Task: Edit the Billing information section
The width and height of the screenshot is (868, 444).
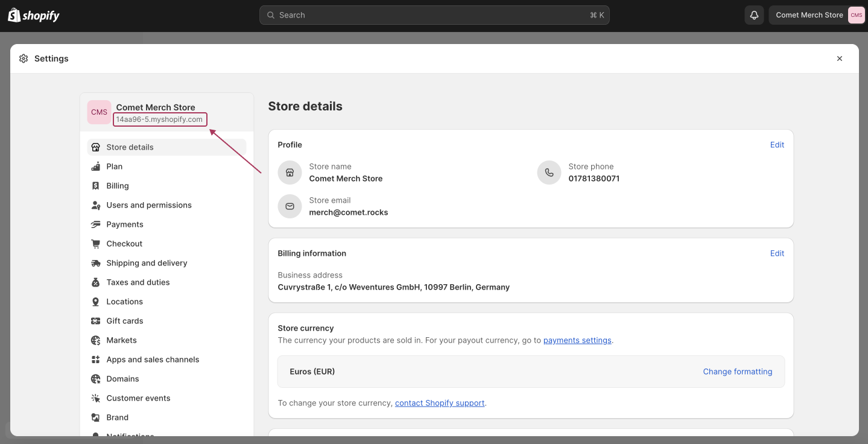Action: 777,253
